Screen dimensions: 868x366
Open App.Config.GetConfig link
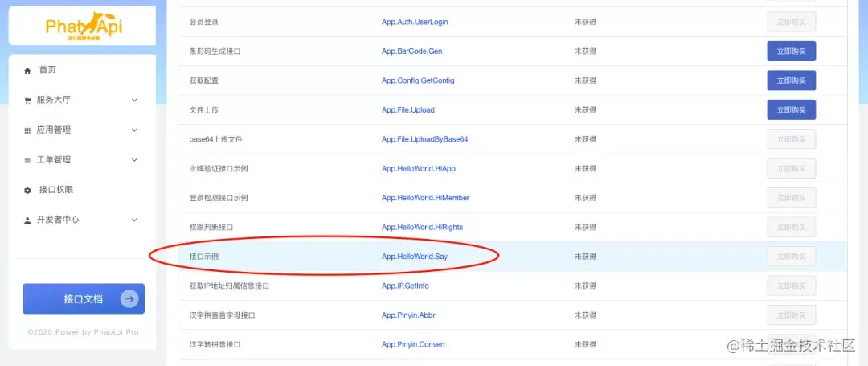(418, 80)
